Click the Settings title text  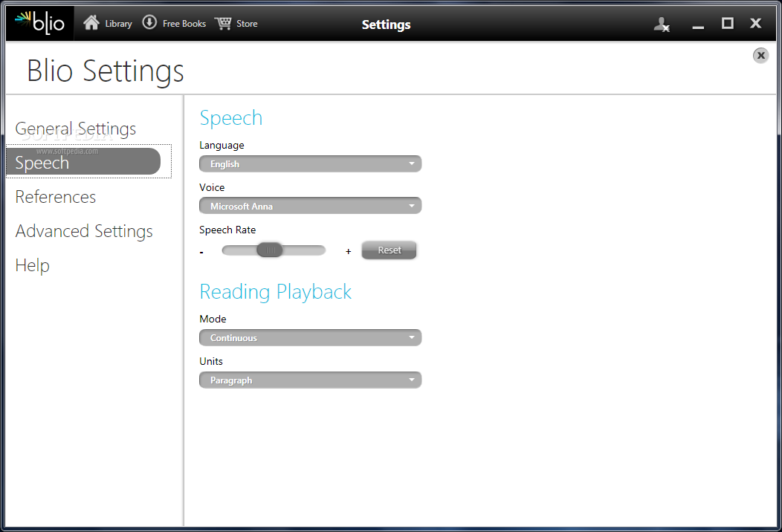386,25
